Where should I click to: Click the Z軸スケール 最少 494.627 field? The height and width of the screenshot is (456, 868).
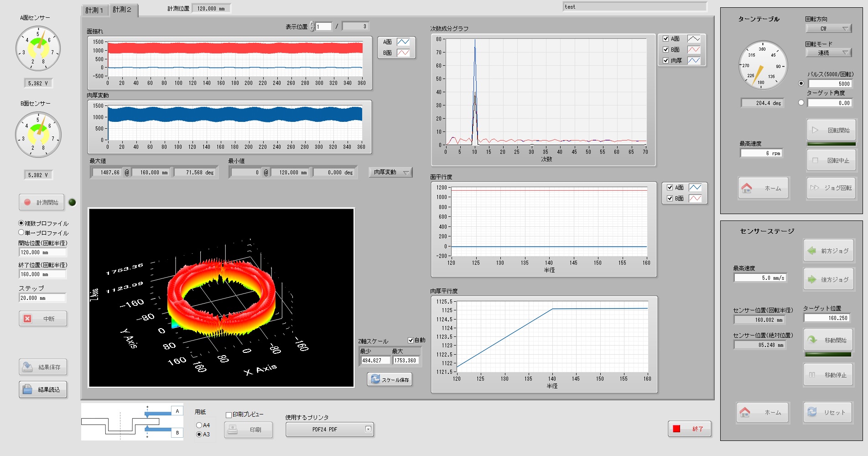pyautogui.click(x=375, y=360)
